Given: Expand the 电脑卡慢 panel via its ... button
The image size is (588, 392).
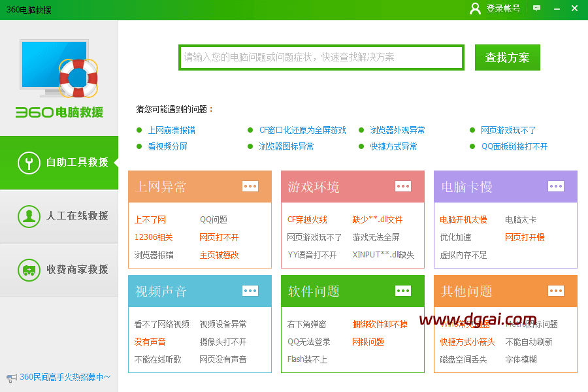Looking at the screenshot, I should point(556,186).
